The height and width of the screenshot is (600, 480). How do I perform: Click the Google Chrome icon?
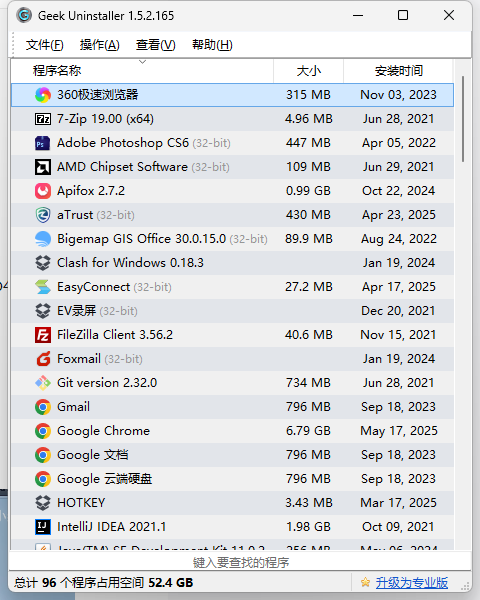point(43,431)
